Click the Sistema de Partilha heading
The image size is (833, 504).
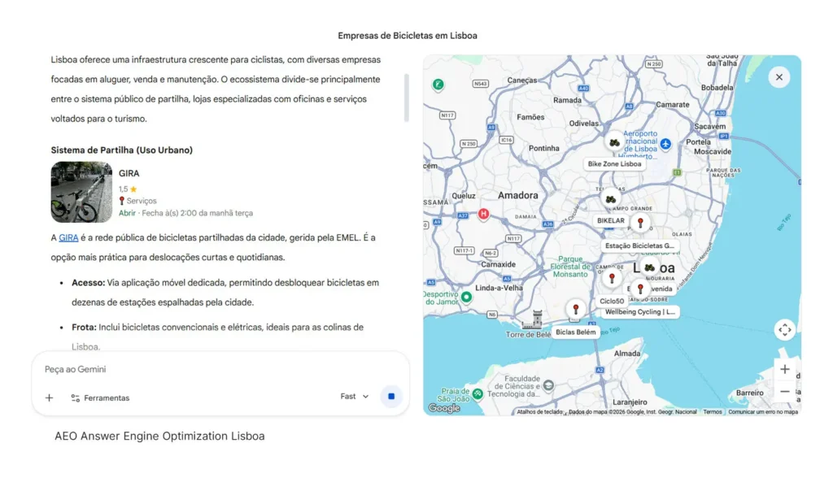122,150
